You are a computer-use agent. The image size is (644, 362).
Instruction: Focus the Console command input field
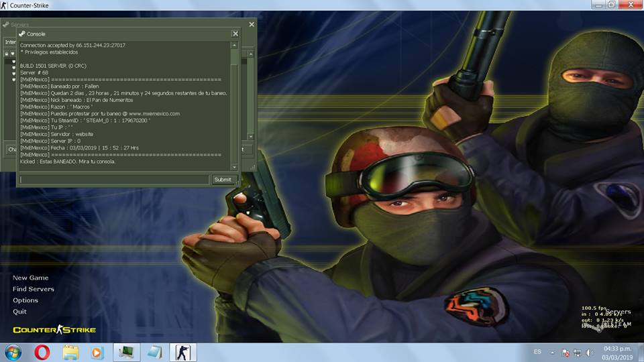[114, 180]
